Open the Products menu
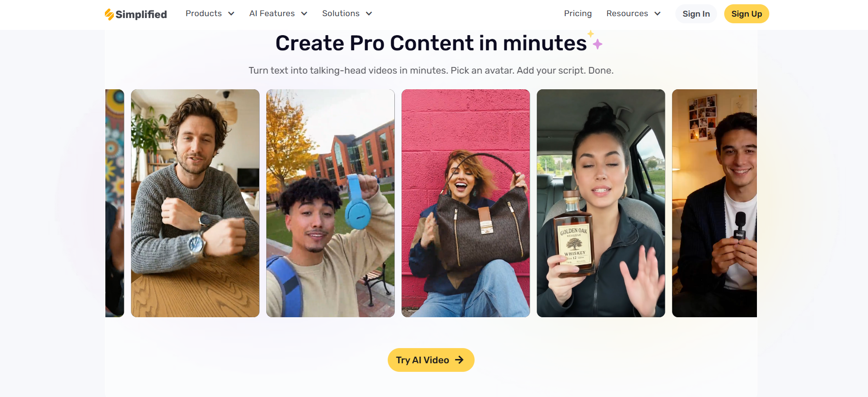 pyautogui.click(x=204, y=13)
